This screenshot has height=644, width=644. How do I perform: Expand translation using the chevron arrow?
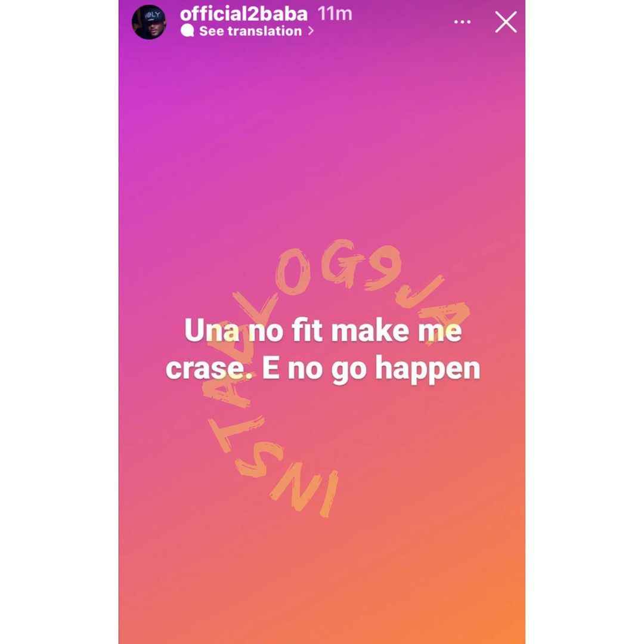311,31
